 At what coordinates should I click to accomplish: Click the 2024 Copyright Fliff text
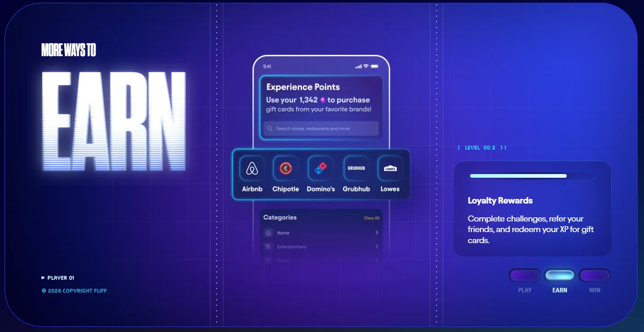[74, 291]
